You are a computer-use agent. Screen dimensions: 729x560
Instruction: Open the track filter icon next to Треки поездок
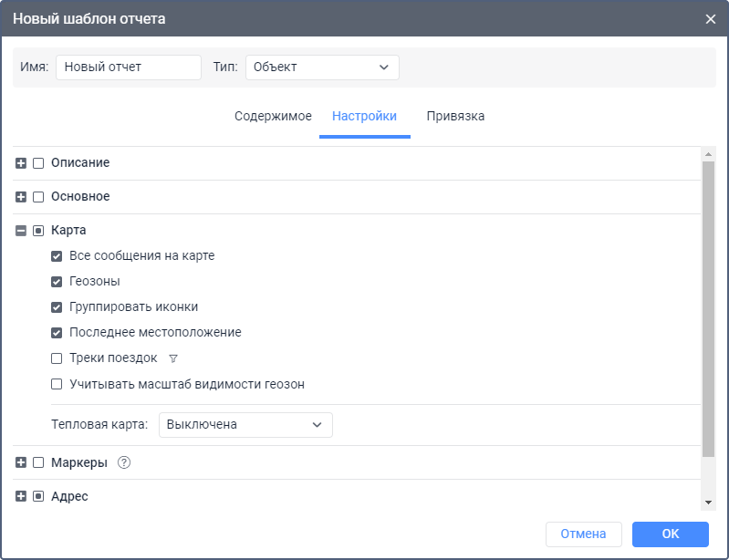click(x=173, y=358)
